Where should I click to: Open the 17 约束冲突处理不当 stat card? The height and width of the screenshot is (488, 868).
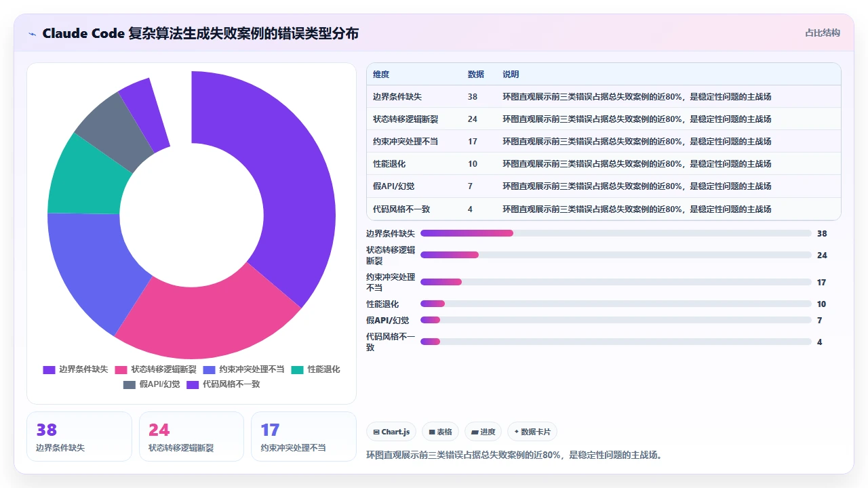pos(304,436)
